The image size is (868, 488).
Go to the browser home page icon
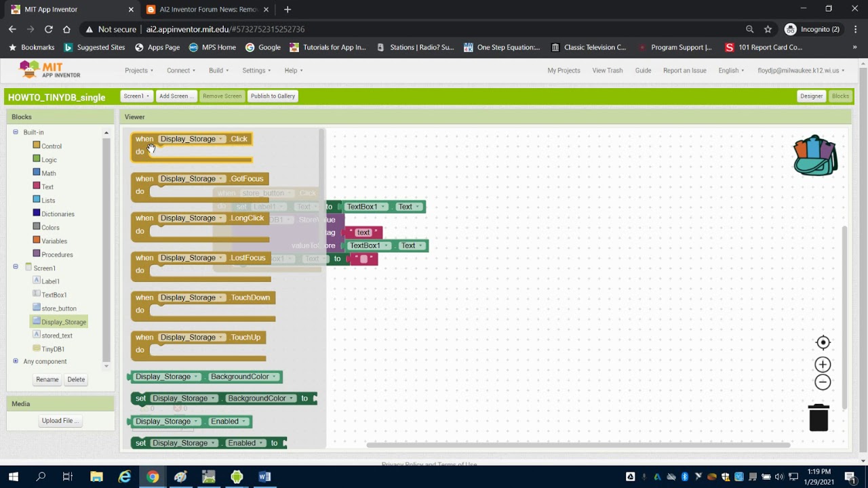coord(66,29)
